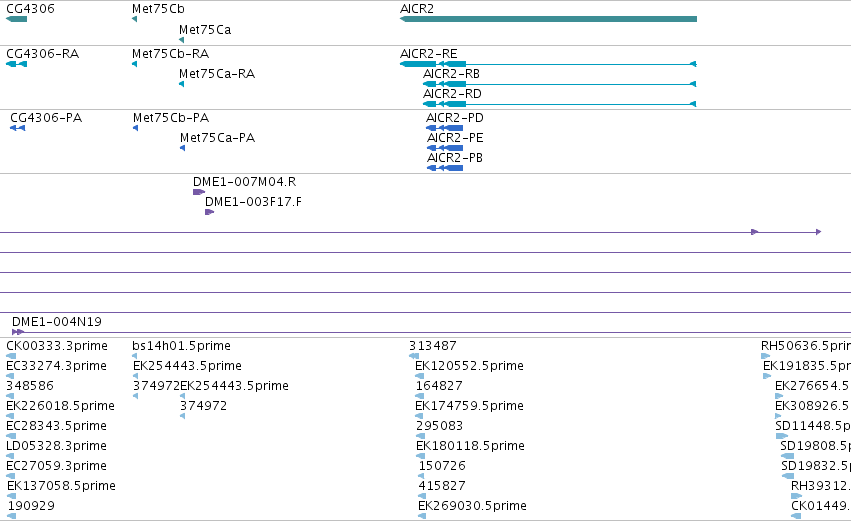Image resolution: width=851 pixels, height=521 pixels.
Task: Select the AICR2-RE transcript glyph
Action: click(548, 64)
